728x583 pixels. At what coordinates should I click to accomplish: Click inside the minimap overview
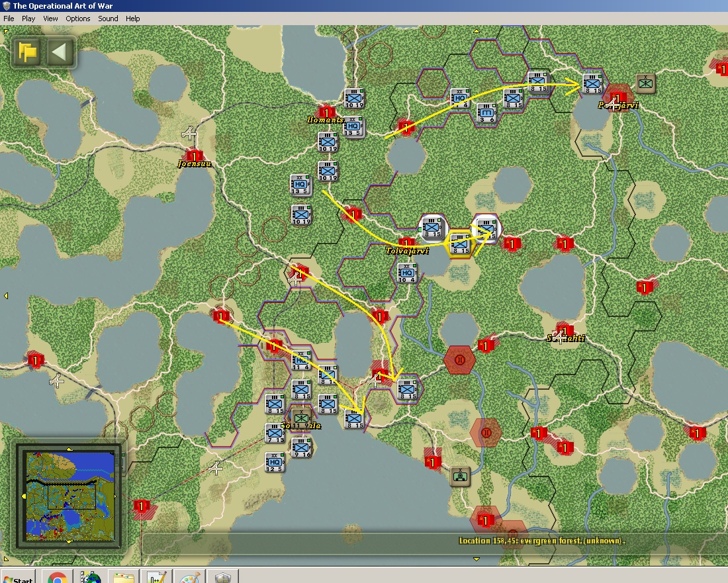[x=70, y=496]
